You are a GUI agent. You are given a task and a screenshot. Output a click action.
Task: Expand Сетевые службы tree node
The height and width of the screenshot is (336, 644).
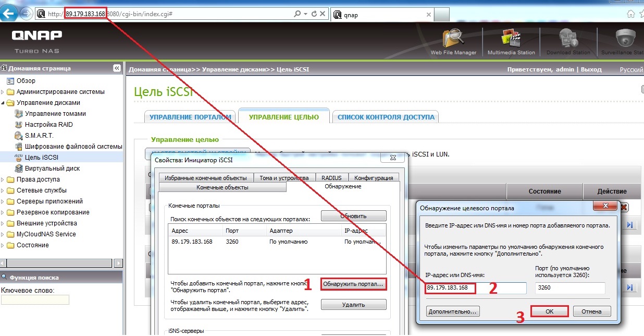(4, 190)
